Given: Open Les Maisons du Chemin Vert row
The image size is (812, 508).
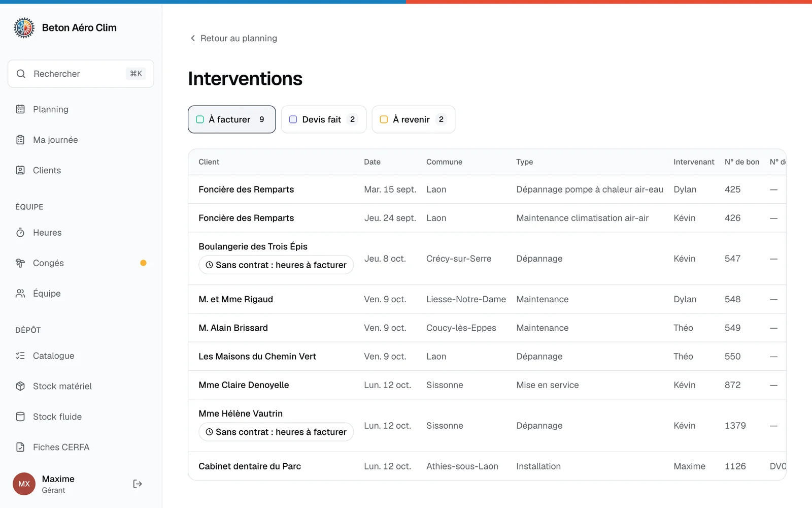Looking at the screenshot, I should [487, 356].
